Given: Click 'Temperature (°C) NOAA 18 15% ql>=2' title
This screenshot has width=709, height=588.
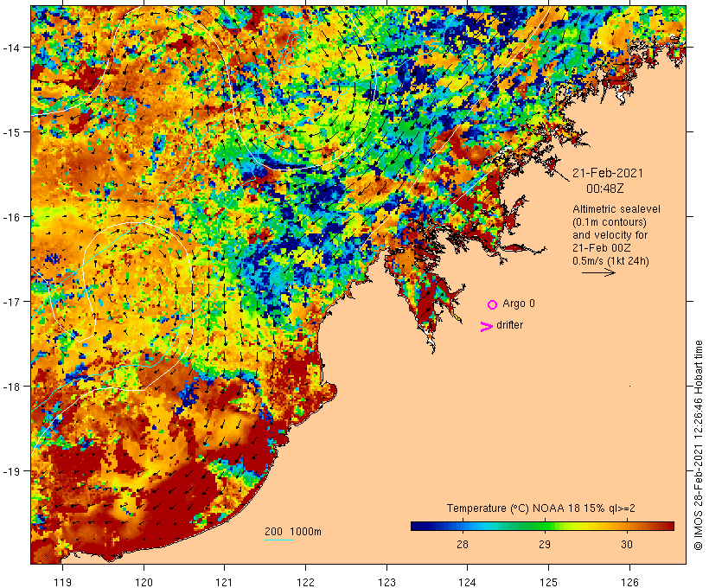Looking at the screenshot, I should click(540, 508).
